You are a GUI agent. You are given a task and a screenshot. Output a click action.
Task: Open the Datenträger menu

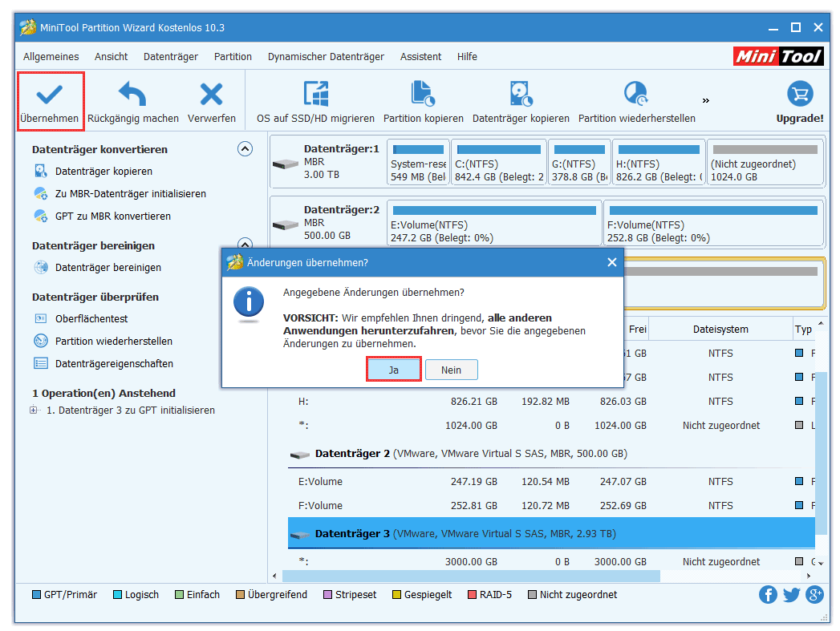171,57
